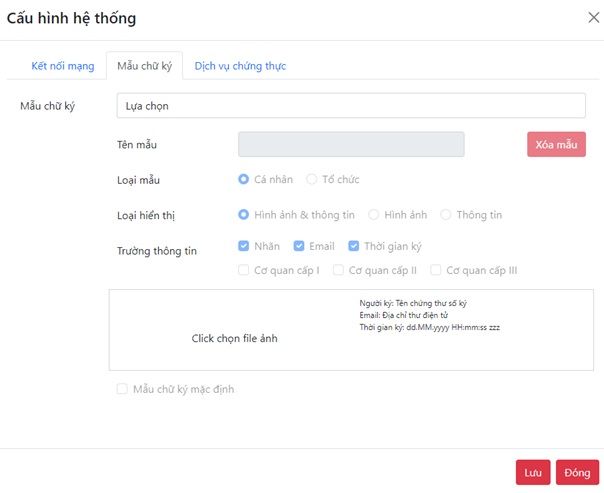The width and height of the screenshot is (604, 493).
Task: Enable the Cơ quan cấp II checkbox
Action: tap(338, 270)
